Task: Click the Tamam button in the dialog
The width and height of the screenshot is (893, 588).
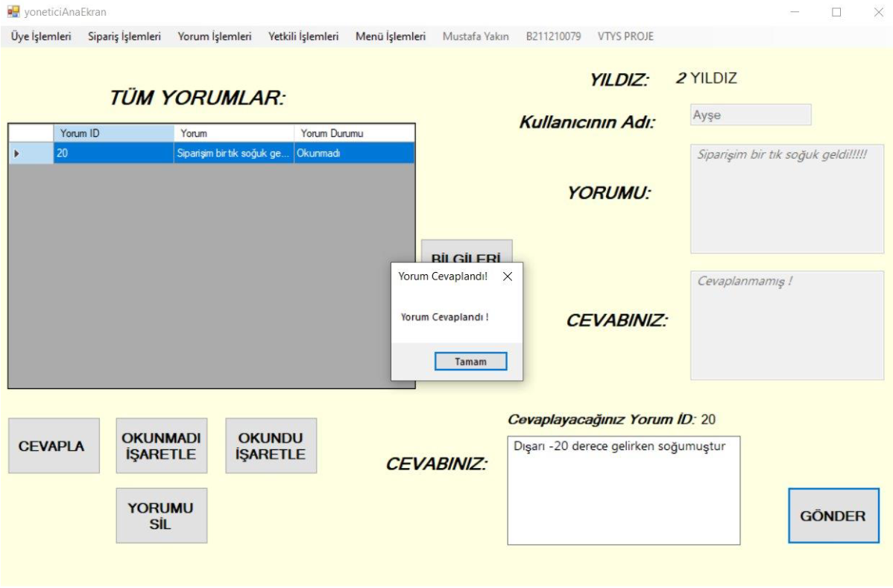Action: point(470,361)
